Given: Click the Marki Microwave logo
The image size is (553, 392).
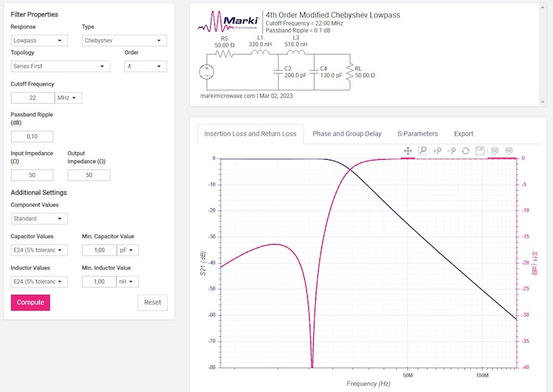Looking at the screenshot, I should (229, 22).
